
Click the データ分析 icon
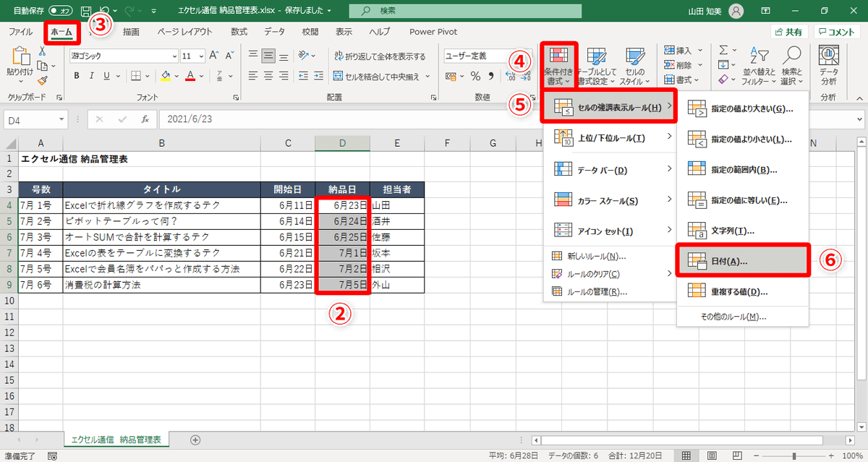tap(828, 65)
